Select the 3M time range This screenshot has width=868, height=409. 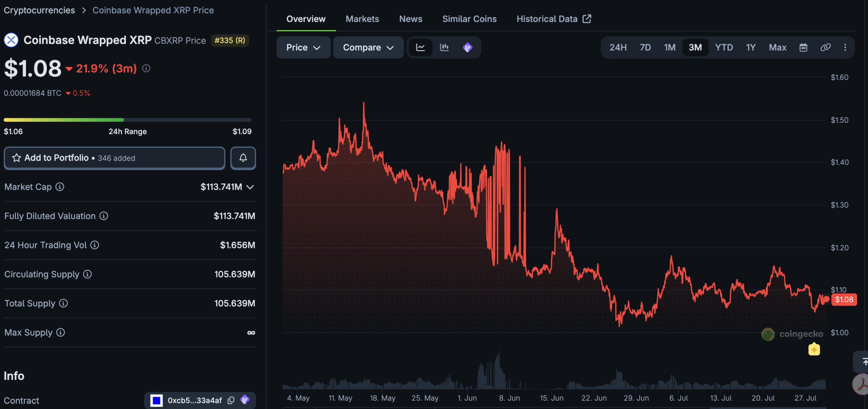click(695, 47)
